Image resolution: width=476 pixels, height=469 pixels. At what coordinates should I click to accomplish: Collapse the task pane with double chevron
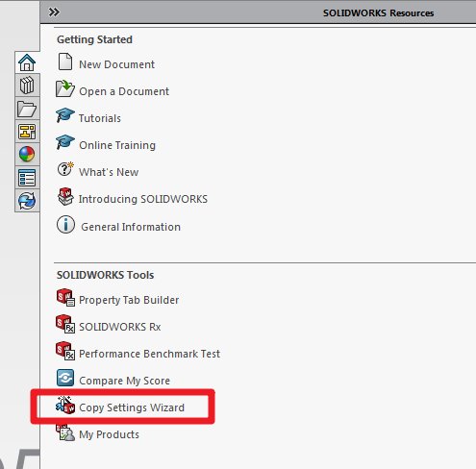(x=54, y=12)
